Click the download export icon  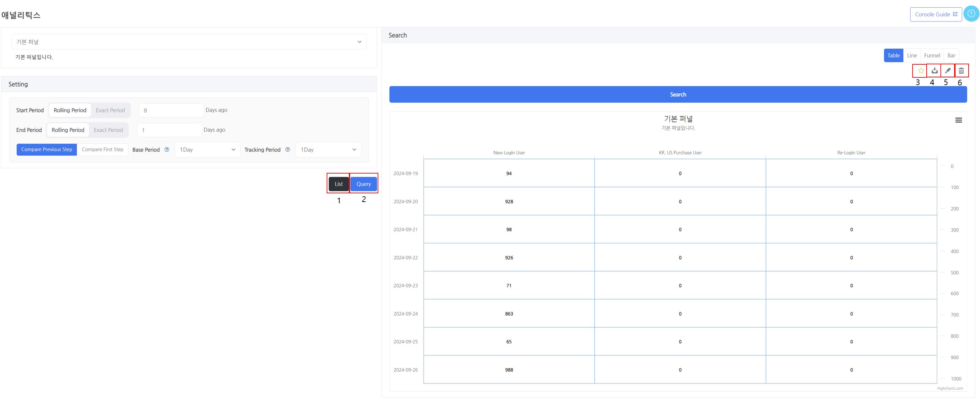coord(934,71)
